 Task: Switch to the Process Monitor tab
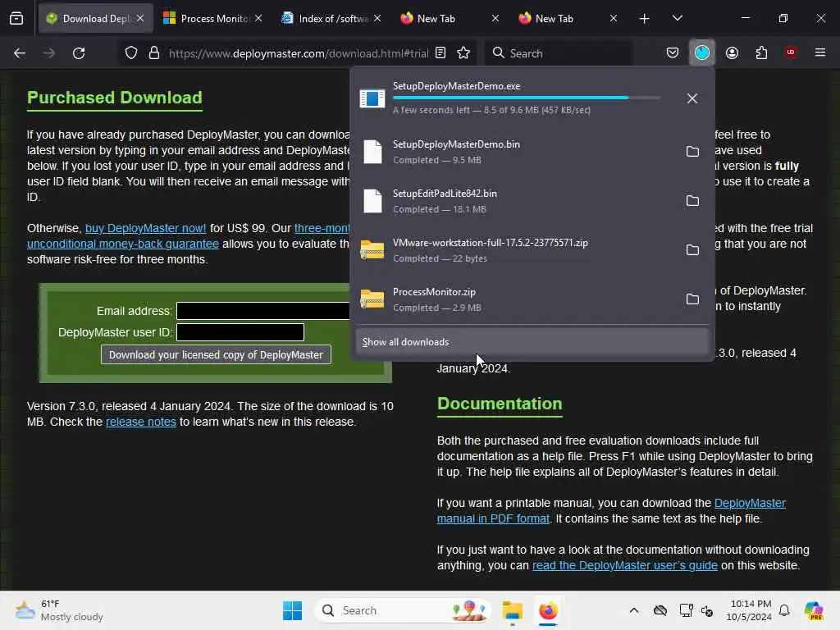tap(212, 19)
